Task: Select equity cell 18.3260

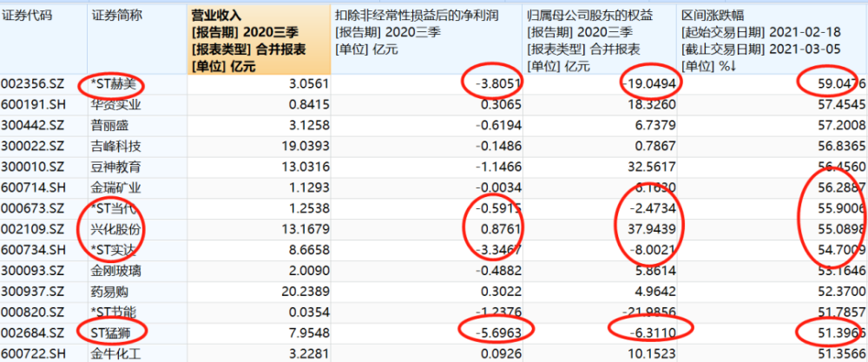Action: [652, 105]
